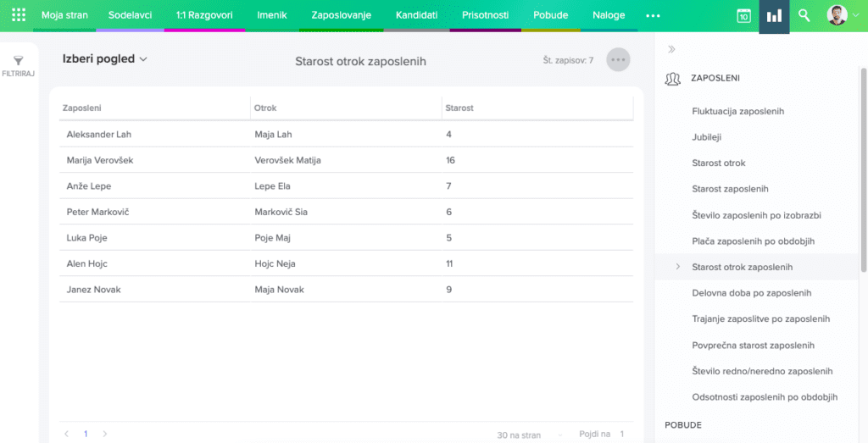Viewport: 868px width, 443px height.
Task: Open the Prisotnosti tab
Action: [x=485, y=15]
